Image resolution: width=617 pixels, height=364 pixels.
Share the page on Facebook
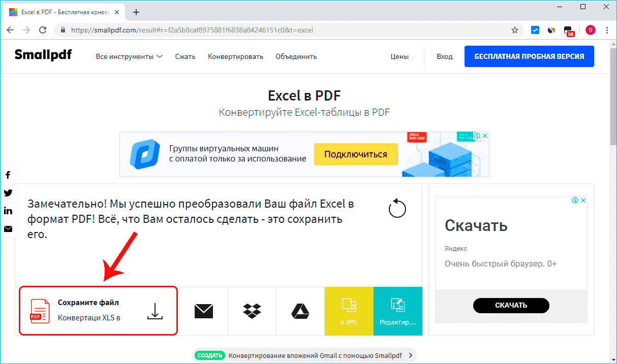coord(8,175)
